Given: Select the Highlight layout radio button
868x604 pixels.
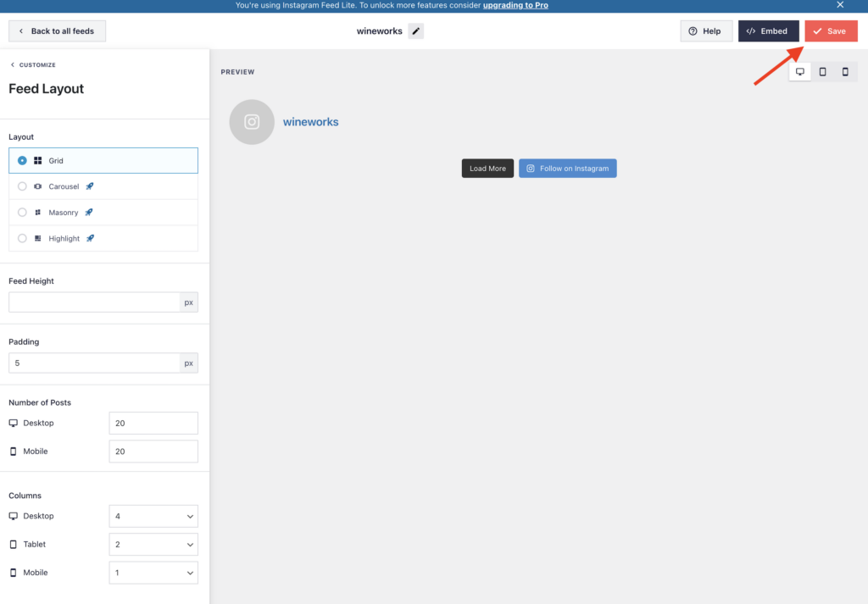Looking at the screenshot, I should [x=22, y=238].
